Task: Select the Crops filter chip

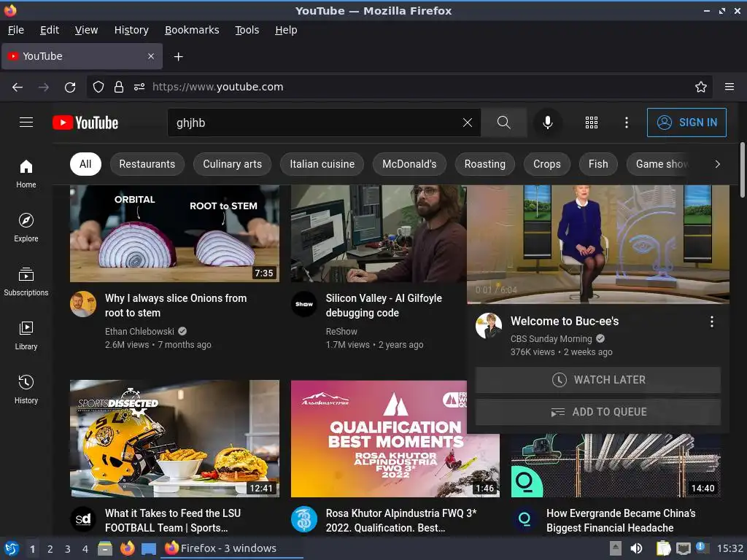Action: pos(546,164)
